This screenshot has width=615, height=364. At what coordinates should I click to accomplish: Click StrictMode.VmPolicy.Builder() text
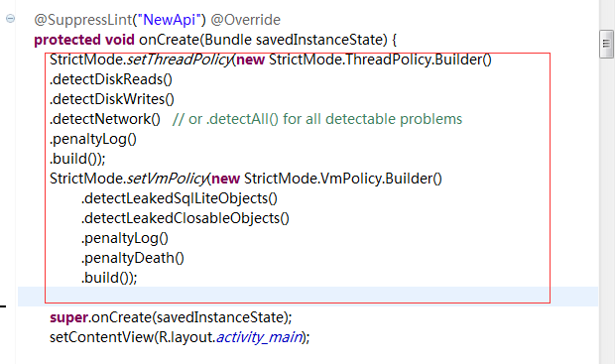(x=343, y=179)
